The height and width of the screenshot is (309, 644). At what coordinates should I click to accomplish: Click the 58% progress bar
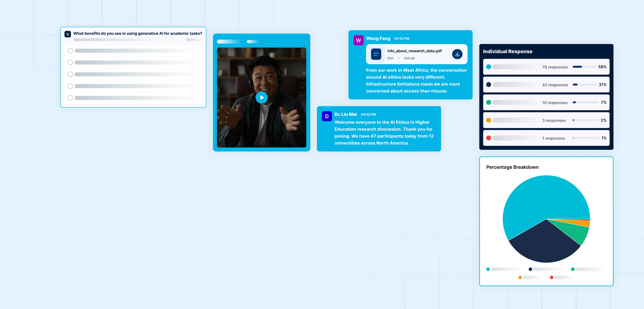[584, 67]
